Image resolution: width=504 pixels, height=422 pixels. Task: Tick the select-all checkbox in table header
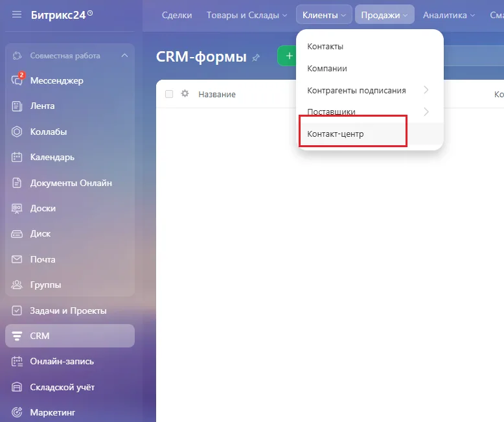coord(169,94)
